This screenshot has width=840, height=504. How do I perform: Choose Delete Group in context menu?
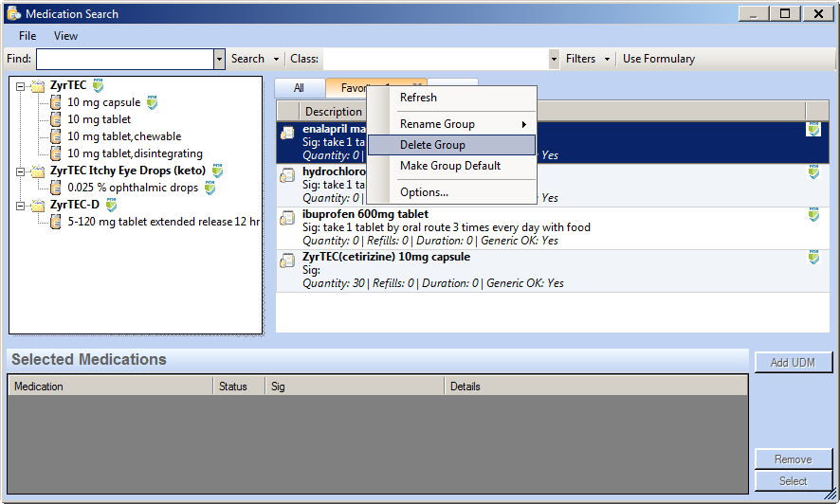pyautogui.click(x=451, y=145)
